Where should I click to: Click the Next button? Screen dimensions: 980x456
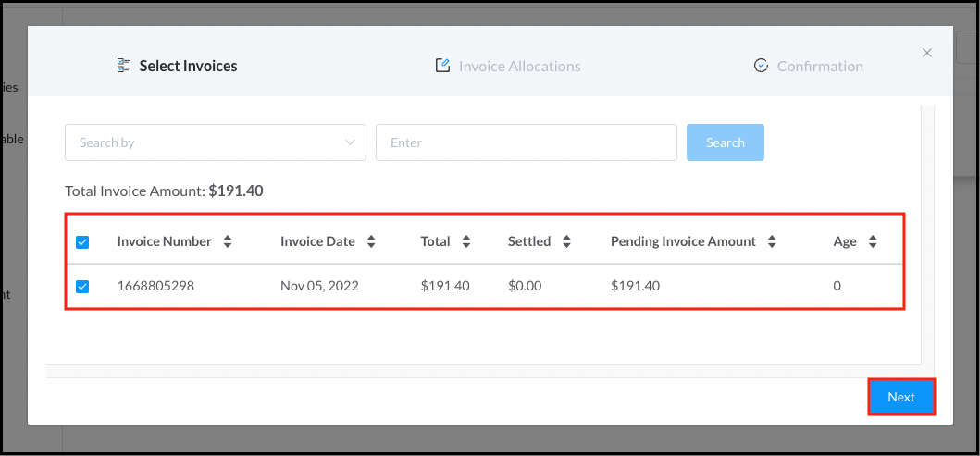coord(900,397)
